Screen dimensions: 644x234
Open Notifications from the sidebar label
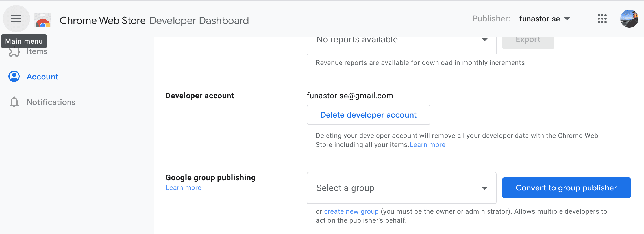pos(51,102)
